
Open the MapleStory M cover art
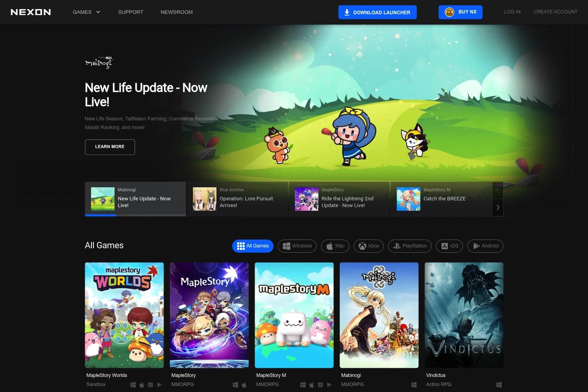click(x=294, y=315)
